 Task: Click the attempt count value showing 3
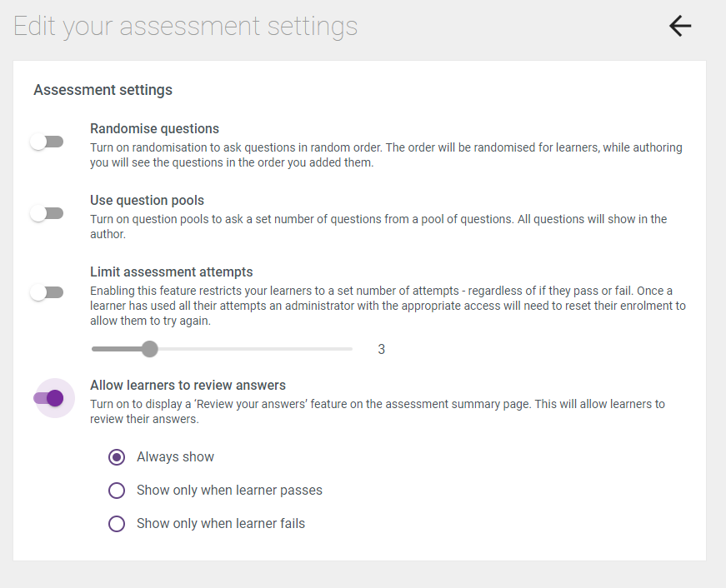point(381,349)
